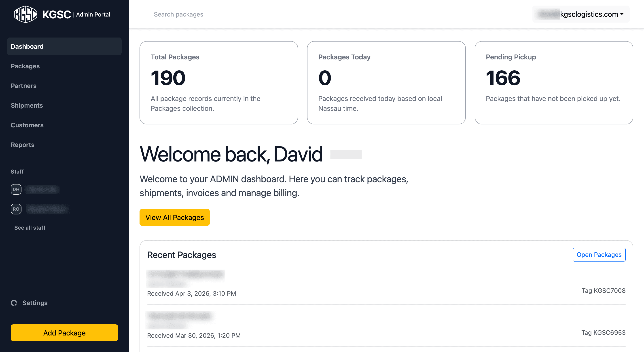Open the Total Packages stat card
This screenshot has width=644, height=352.
(218, 83)
